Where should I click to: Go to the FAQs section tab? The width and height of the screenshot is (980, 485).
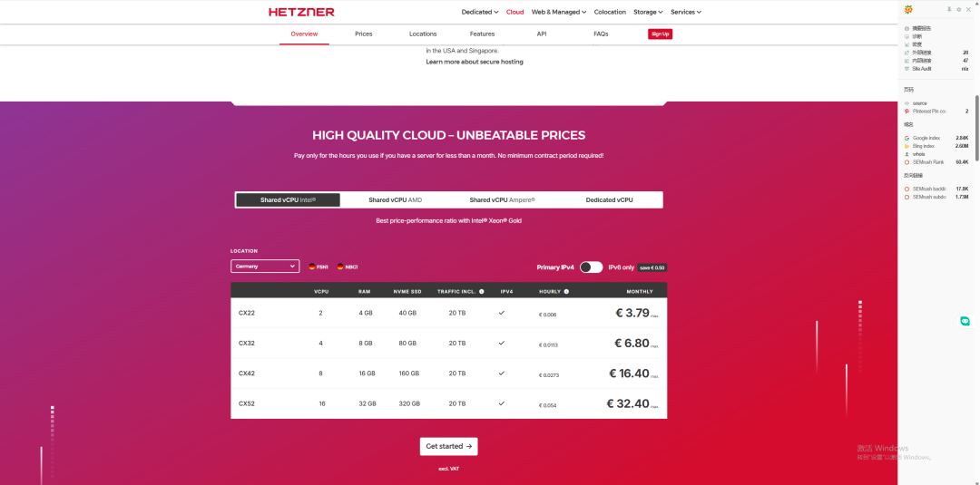click(x=601, y=34)
